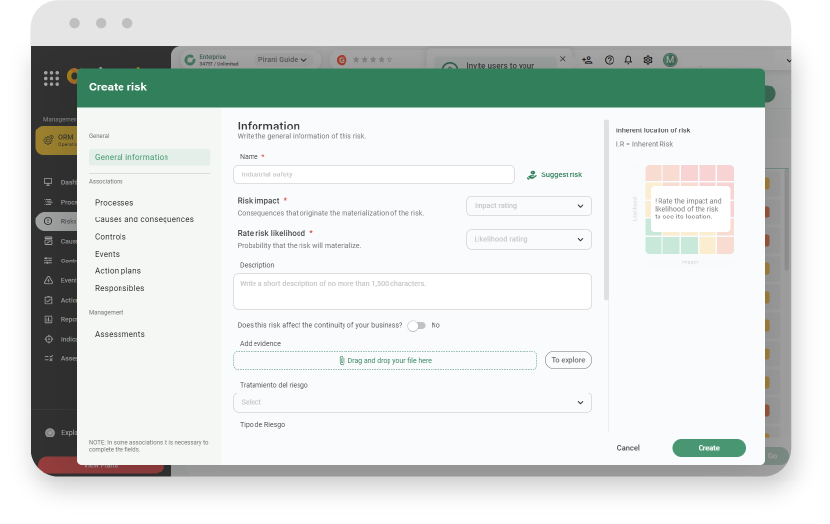Image resolution: width=830 pixels, height=524 pixels.
Task: Open the settings gear icon
Action: pyautogui.click(x=648, y=60)
